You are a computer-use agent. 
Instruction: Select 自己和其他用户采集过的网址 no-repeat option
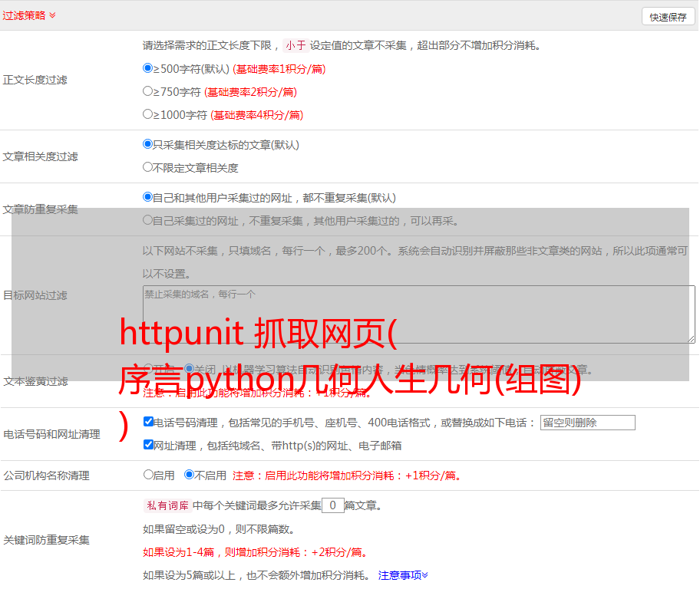tap(148, 197)
